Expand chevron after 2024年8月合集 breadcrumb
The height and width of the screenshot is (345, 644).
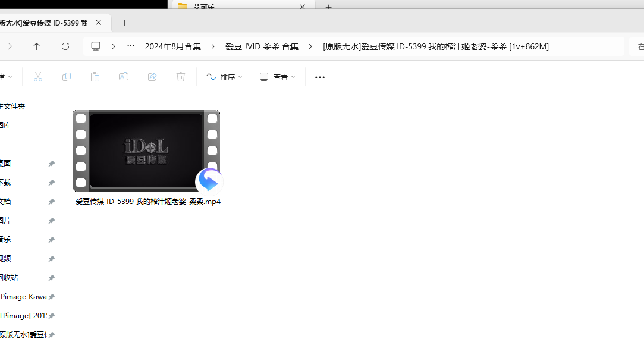click(213, 46)
